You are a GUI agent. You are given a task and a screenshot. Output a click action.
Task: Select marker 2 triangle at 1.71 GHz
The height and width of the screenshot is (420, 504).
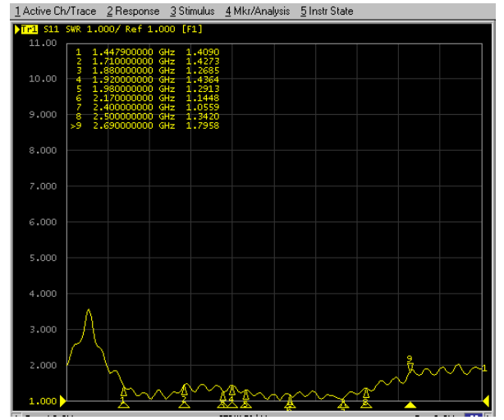click(185, 389)
